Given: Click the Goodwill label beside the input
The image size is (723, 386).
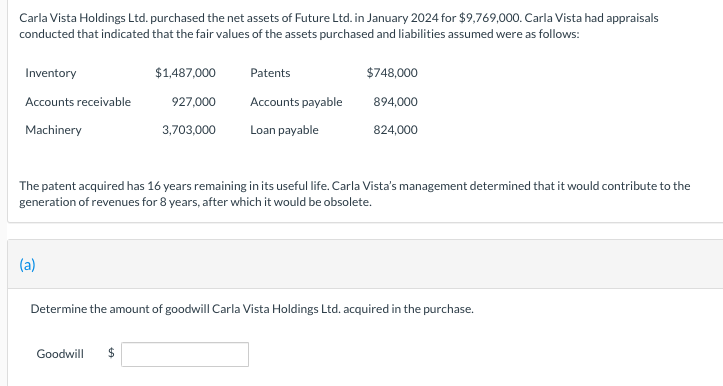Looking at the screenshot, I should pyautogui.click(x=60, y=354).
